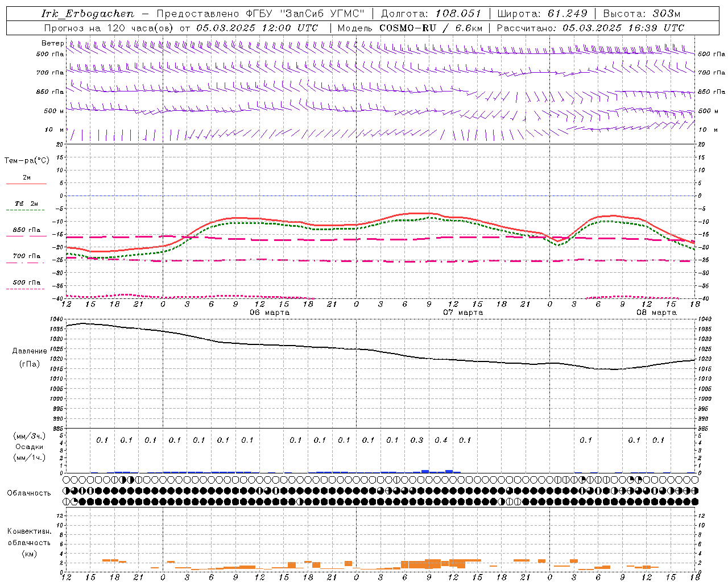This screenshot has height=582, width=728.
Task: Click the 1040 tick on left pressure axis
Action: pos(56,319)
